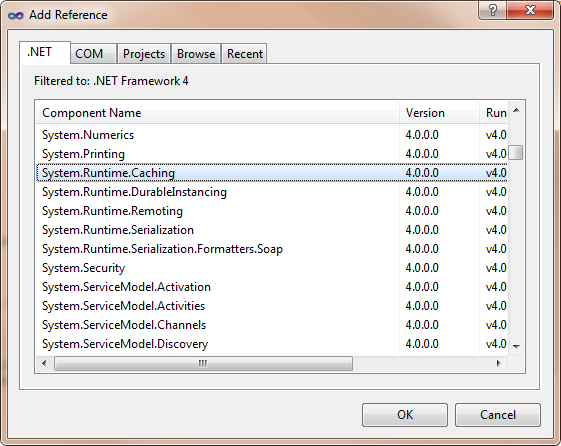Open the Projects tab
Viewport: 561px width, 446px height.
144,54
